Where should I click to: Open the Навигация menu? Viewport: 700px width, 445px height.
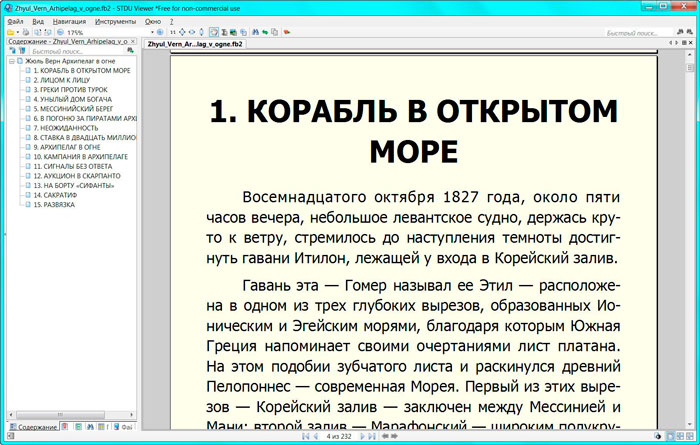click(x=69, y=21)
